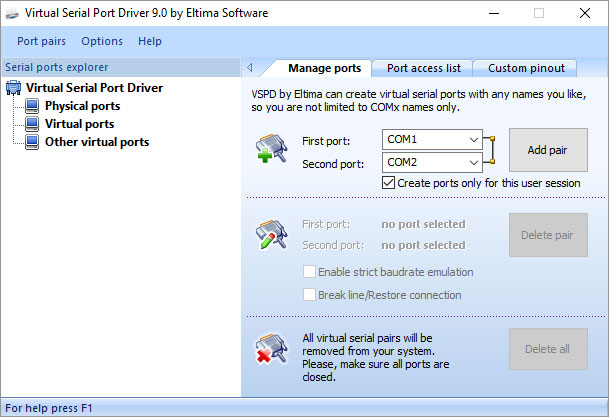Screen dimensions: 609x417
Task: Close the Virtual Serial Port Driver window
Action: pyautogui.click(x=585, y=13)
